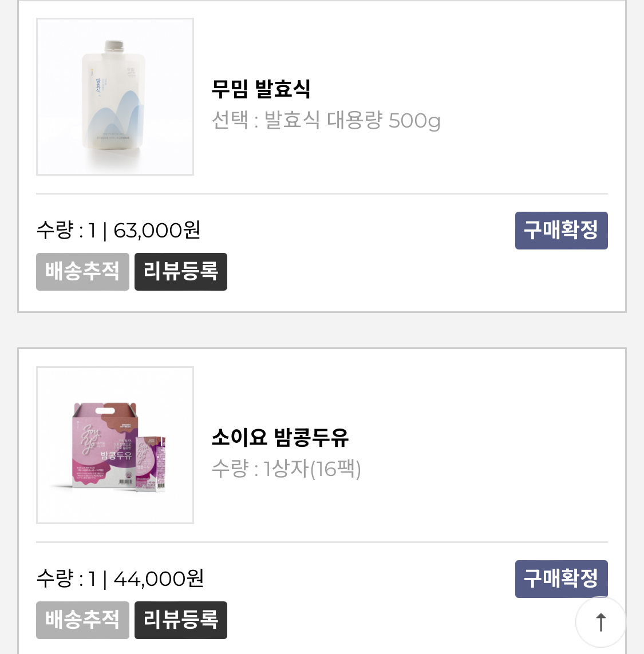The width and height of the screenshot is (644, 654).
Task: Open the 무밈 발효식 pouch product image
Action: (115, 96)
